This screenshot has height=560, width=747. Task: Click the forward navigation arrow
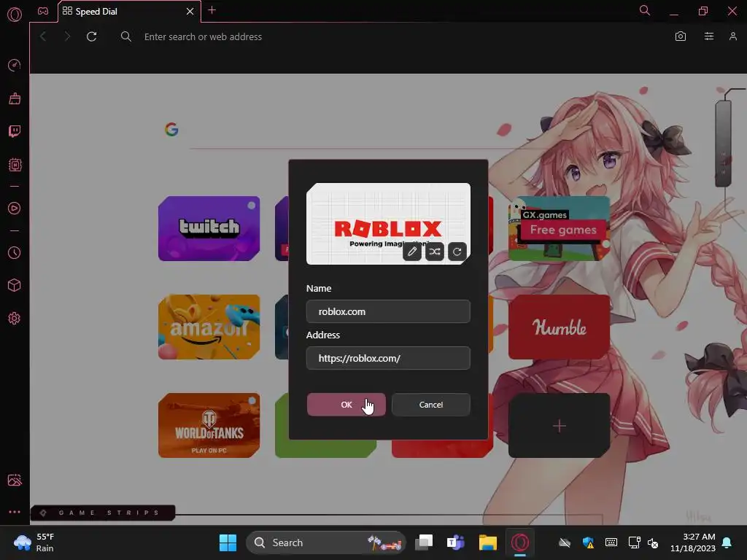pos(67,36)
